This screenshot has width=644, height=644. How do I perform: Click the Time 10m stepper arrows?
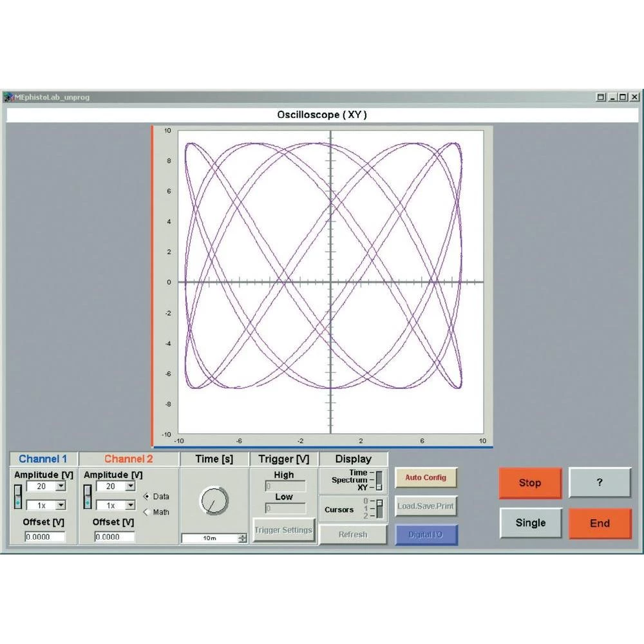click(x=242, y=538)
